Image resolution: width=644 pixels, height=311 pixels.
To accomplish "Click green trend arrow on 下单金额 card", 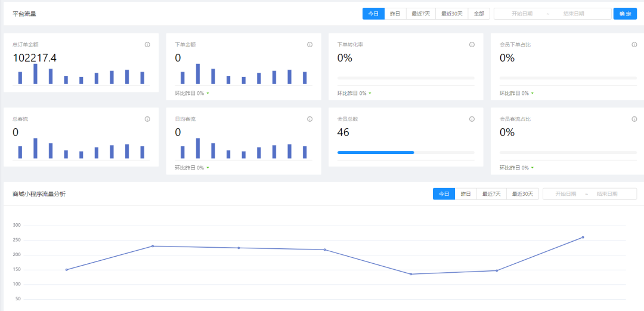I will [x=208, y=93].
